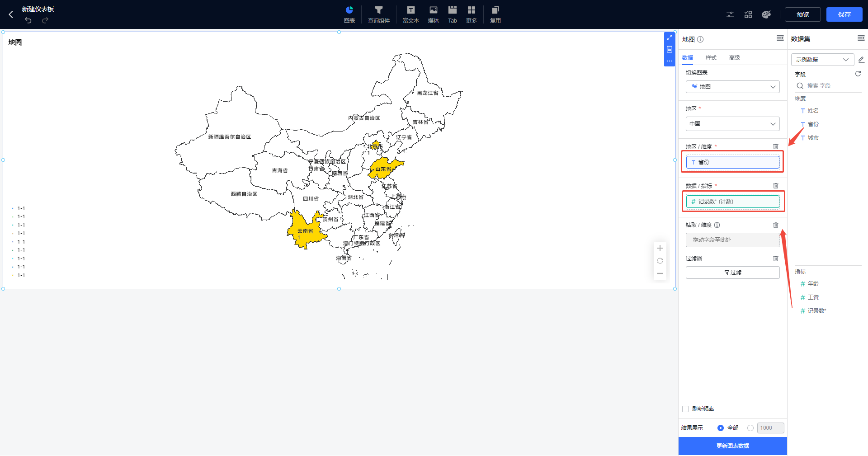This screenshot has height=456, width=868.
Task: Add a Tab component
Action: click(453, 14)
